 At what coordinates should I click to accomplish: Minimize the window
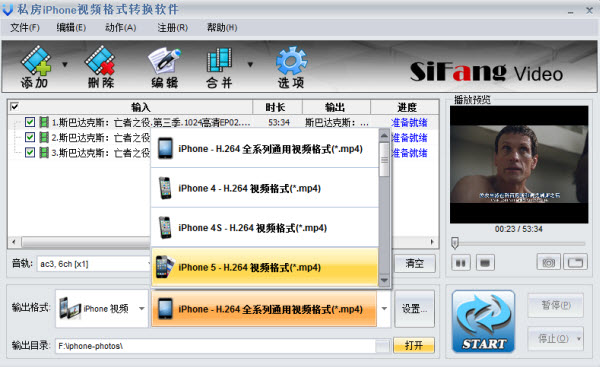pos(571,11)
